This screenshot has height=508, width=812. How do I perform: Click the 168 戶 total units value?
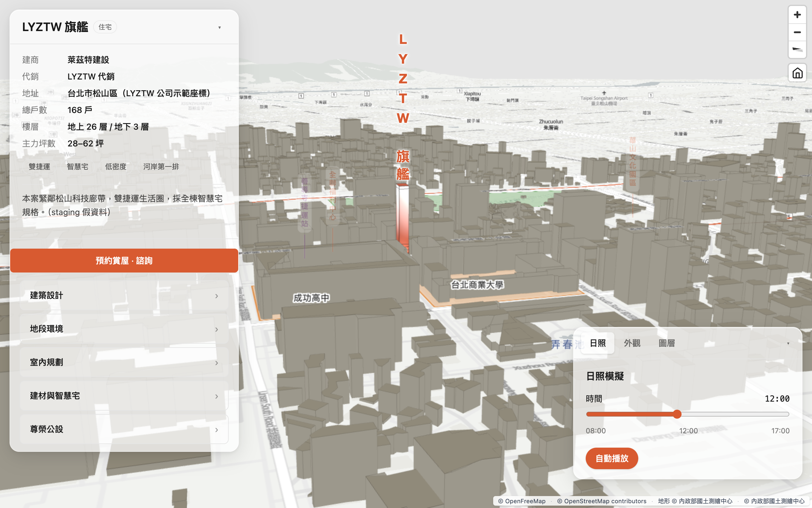click(80, 110)
